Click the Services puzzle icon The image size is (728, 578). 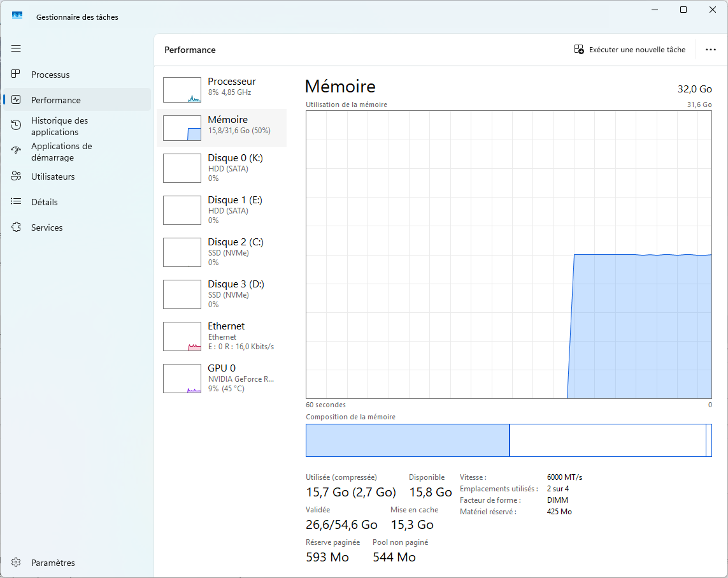[17, 228]
